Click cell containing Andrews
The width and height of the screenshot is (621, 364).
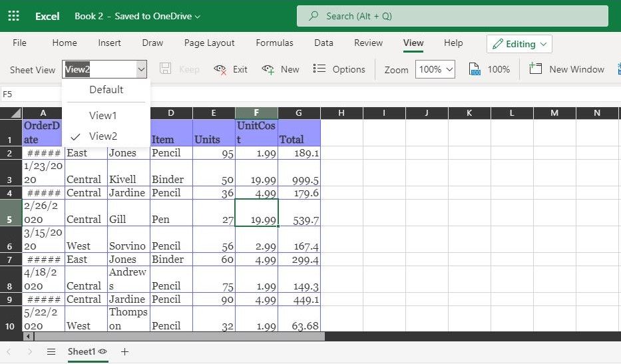tap(128, 279)
